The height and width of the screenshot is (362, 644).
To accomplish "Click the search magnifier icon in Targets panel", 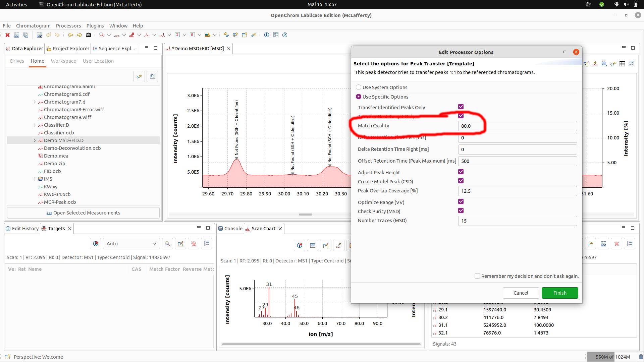I will (167, 243).
